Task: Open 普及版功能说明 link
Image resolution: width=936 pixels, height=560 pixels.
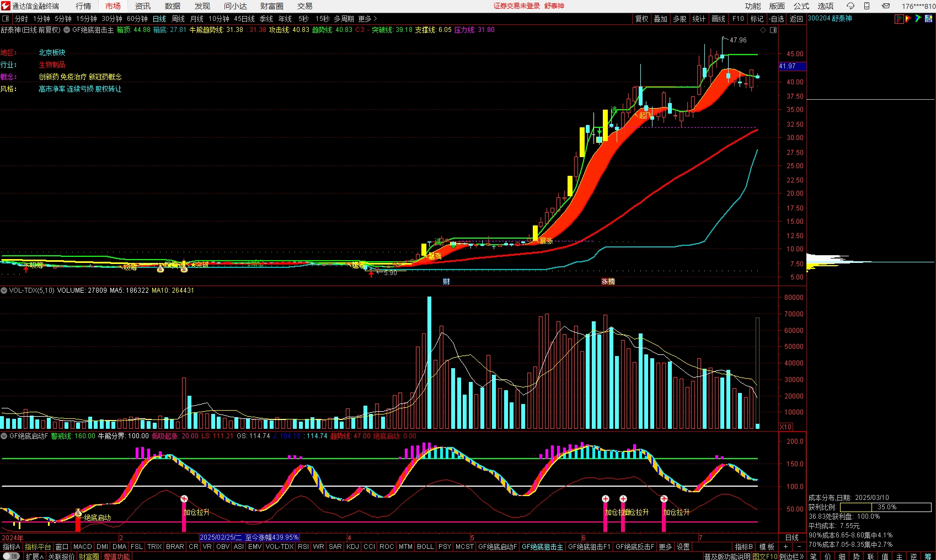Action: [x=728, y=556]
